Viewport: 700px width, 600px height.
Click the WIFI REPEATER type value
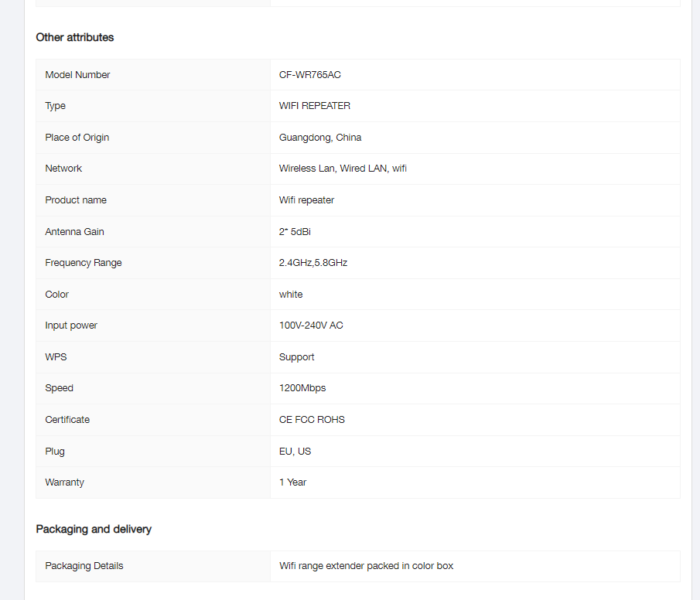point(314,106)
